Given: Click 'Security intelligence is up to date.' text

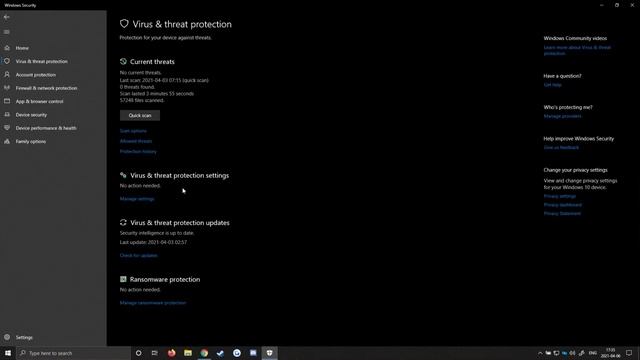Looking at the screenshot, I should point(157,233).
